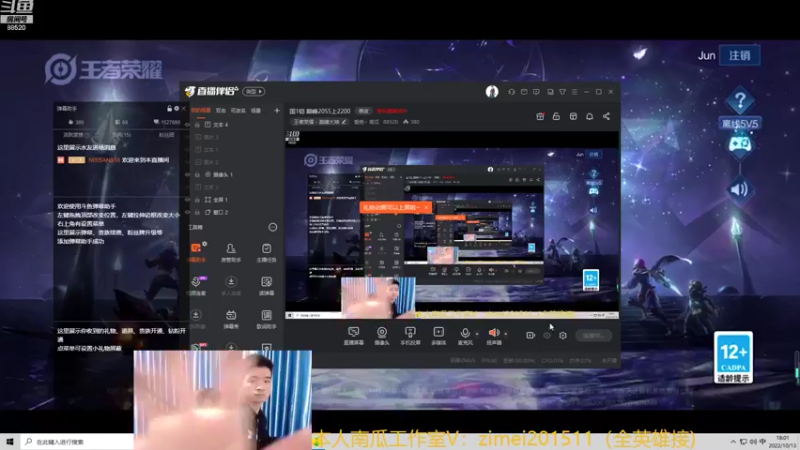800x450 pixels.
Task: Open the mail message icon in title bar
Action: tap(524, 92)
